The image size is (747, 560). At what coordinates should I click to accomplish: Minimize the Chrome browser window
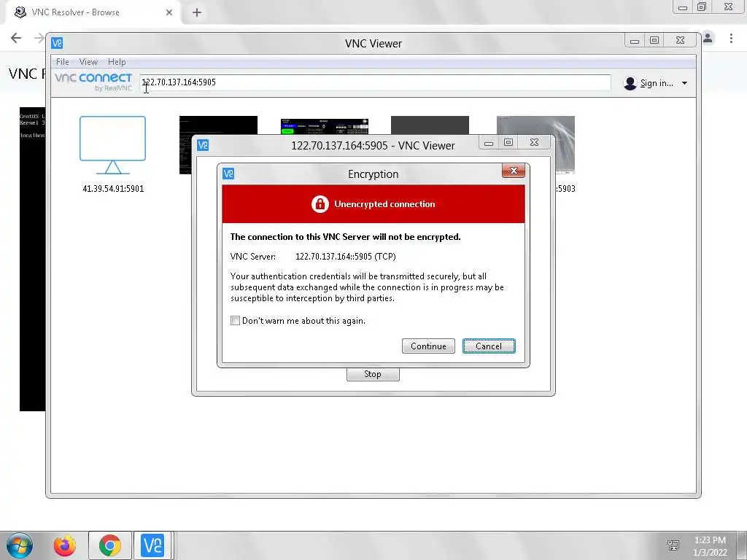(683, 7)
